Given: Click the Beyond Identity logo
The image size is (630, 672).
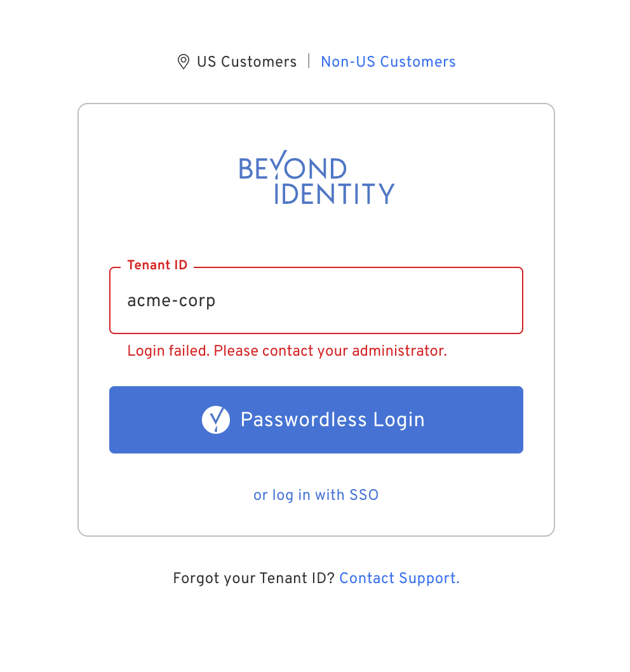Looking at the screenshot, I should pos(316,180).
